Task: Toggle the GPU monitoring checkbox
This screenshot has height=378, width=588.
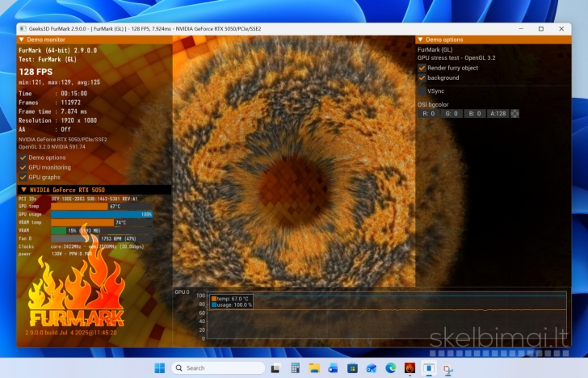Action: (x=23, y=167)
